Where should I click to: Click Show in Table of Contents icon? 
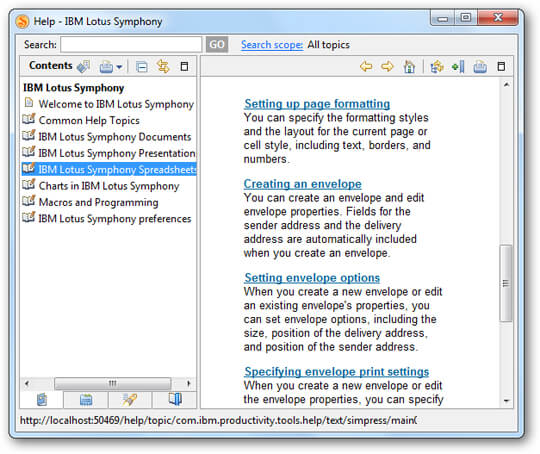(x=437, y=66)
